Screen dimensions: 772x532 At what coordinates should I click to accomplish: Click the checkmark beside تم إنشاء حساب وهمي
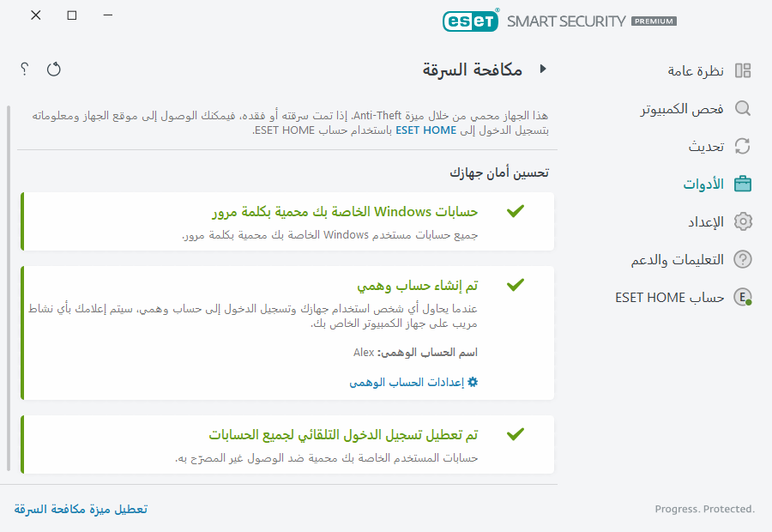point(516,283)
